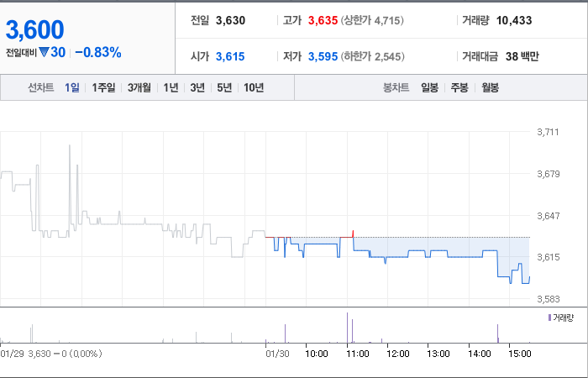
Task: Click the 거래량 value 10,433
Action: coord(514,20)
